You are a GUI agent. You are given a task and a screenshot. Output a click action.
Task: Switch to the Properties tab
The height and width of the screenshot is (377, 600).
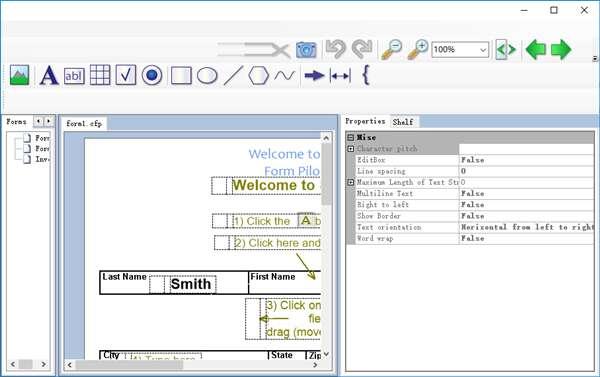(x=365, y=121)
